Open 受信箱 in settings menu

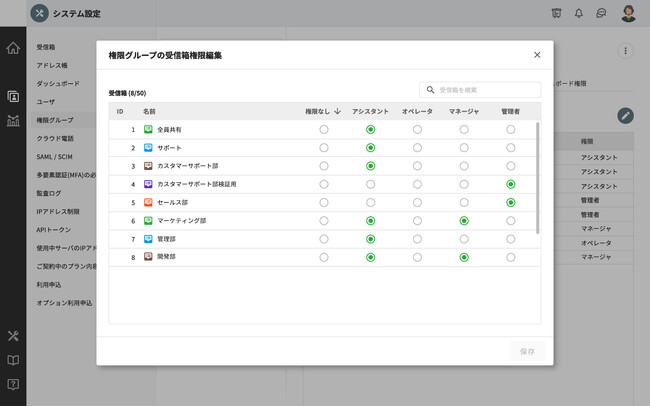click(x=46, y=47)
